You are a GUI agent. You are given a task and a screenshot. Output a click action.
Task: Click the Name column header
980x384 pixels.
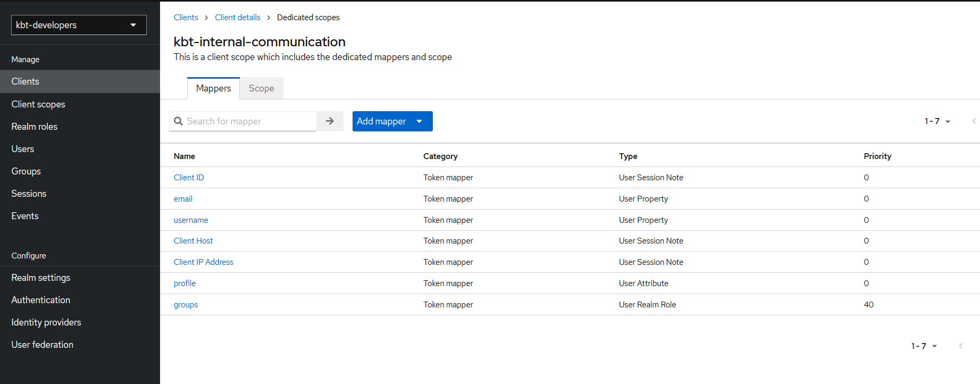(x=185, y=156)
